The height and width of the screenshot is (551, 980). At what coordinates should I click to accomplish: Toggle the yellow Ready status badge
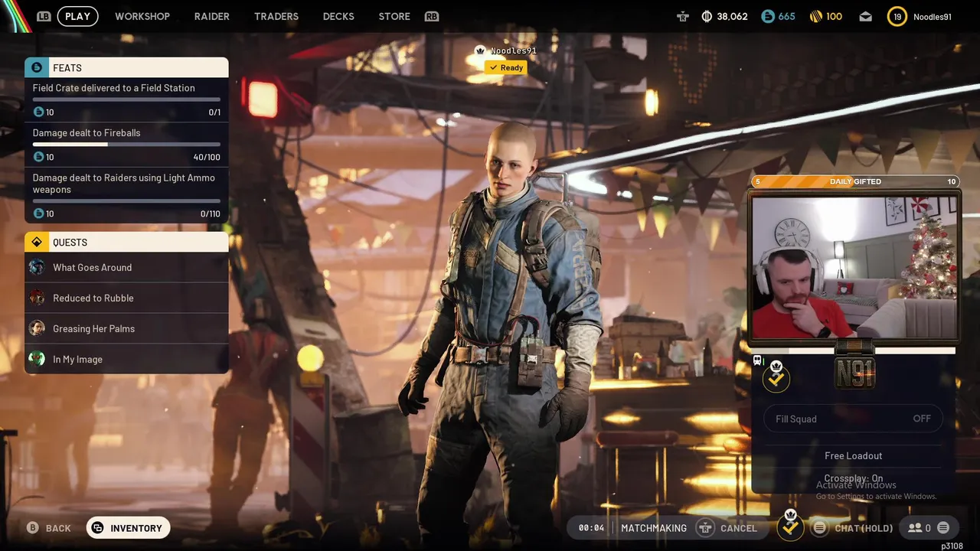tap(506, 67)
